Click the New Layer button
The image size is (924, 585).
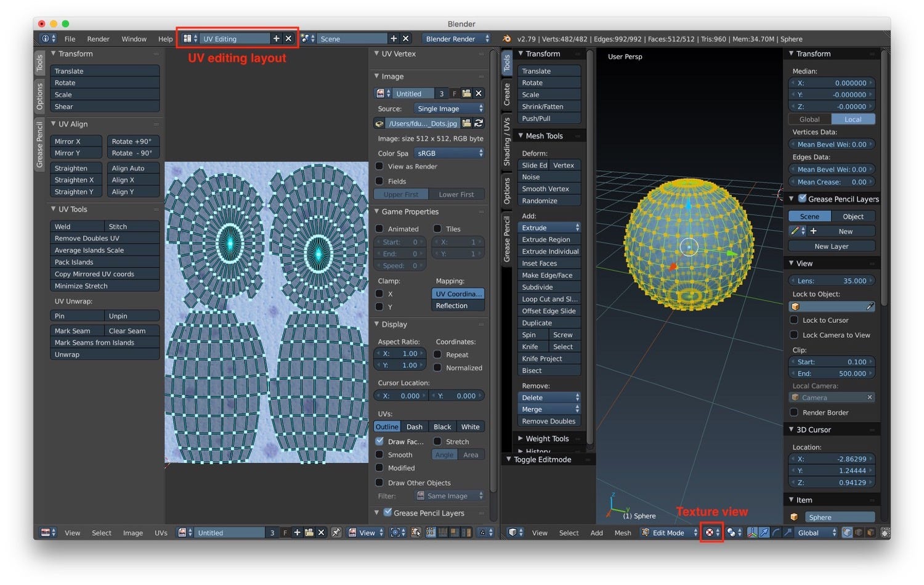832,246
